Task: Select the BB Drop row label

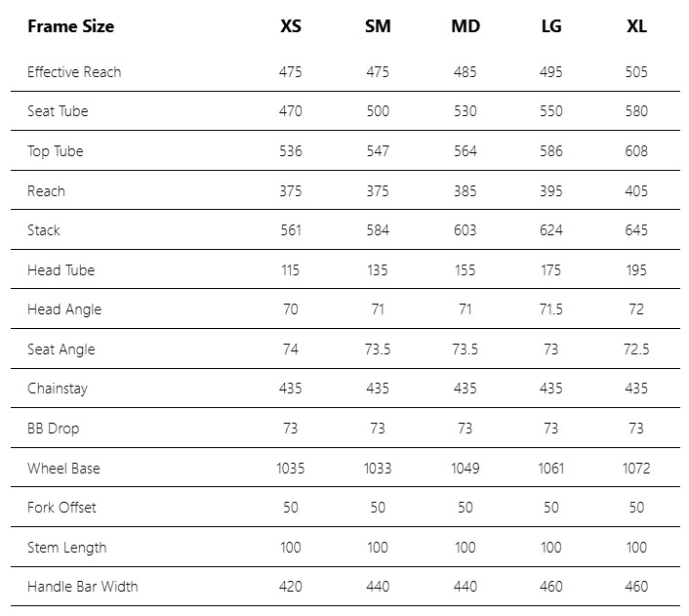Action: 54,429
